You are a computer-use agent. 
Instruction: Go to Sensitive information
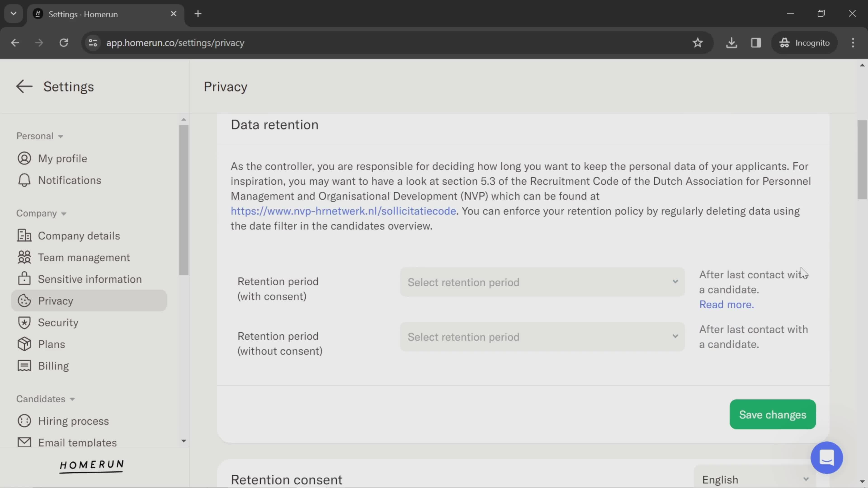pos(90,279)
